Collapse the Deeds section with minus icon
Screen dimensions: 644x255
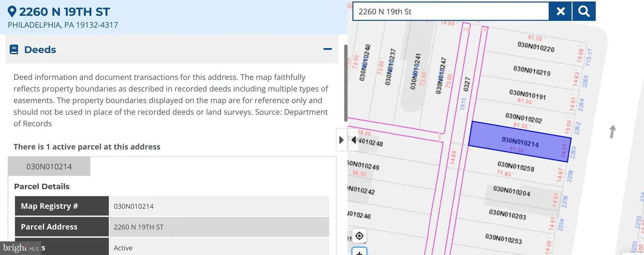(x=328, y=49)
